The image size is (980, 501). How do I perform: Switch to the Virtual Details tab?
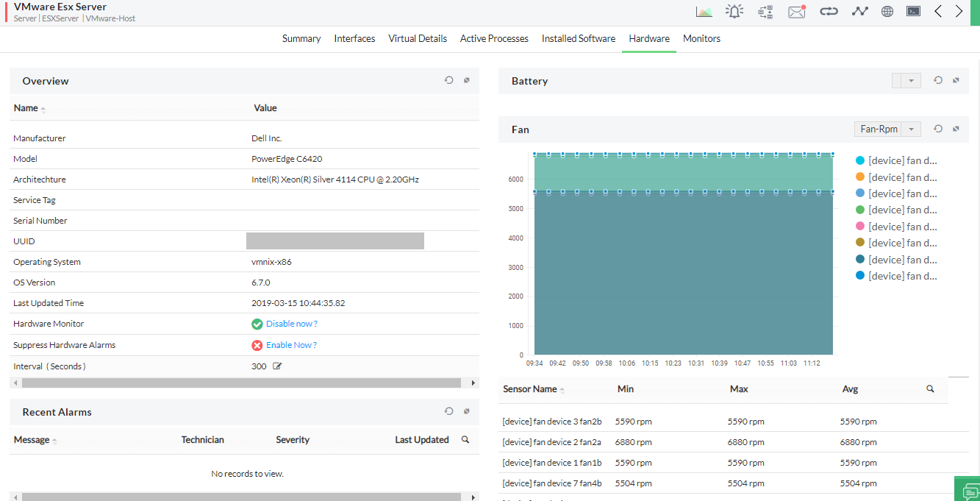pyautogui.click(x=417, y=38)
